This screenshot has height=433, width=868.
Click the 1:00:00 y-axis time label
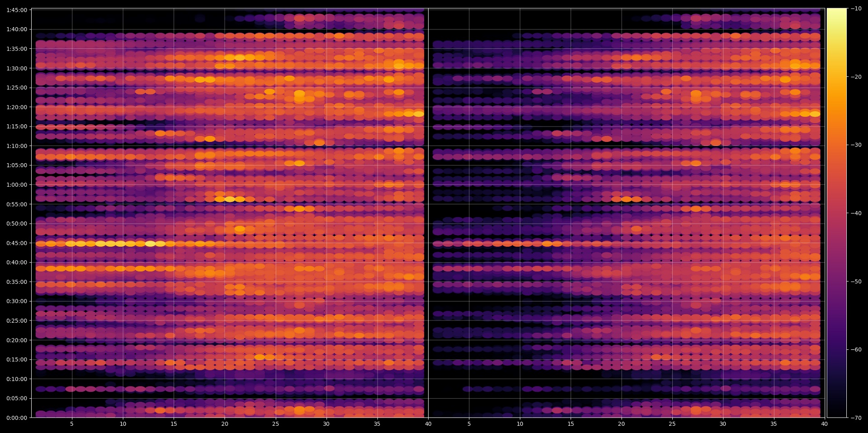(x=17, y=185)
